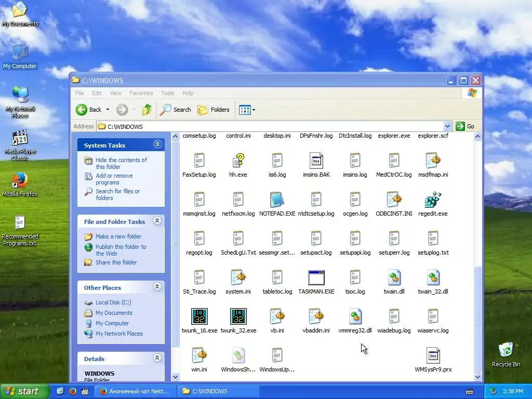Select the twain_32.dll file icon

point(433,277)
